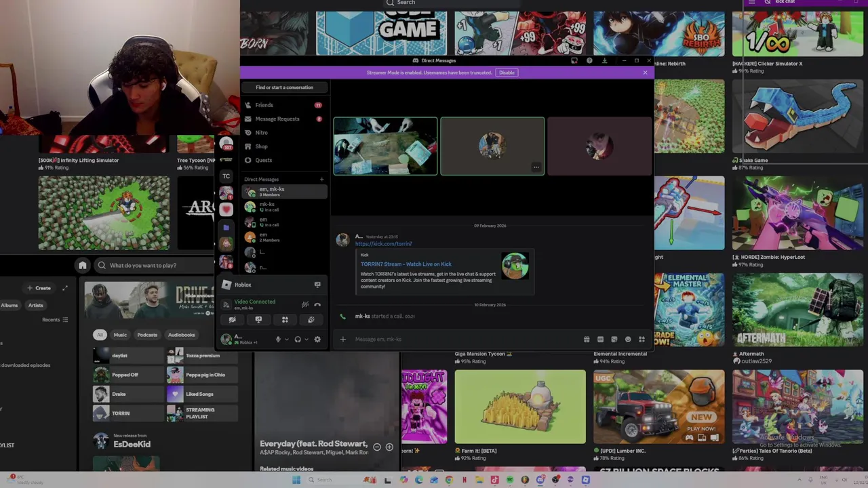Open the activities launcher in voice panel
The image size is (868, 488).
click(x=285, y=320)
